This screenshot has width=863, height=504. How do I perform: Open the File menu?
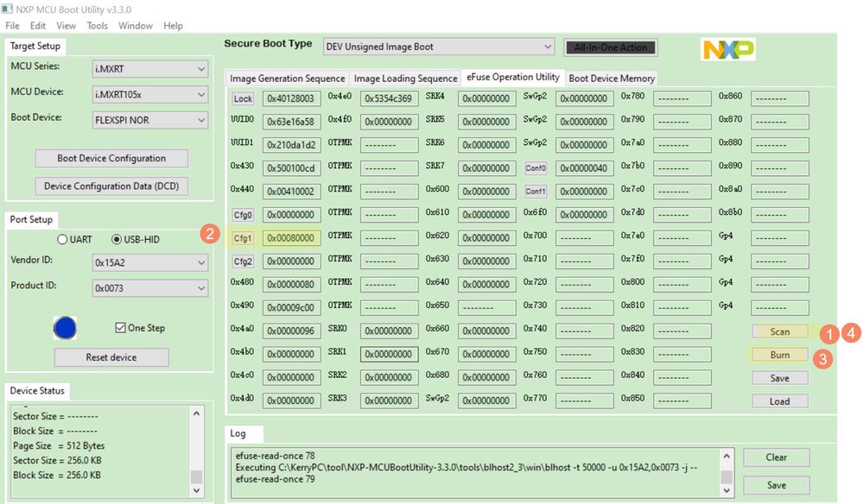[12, 26]
